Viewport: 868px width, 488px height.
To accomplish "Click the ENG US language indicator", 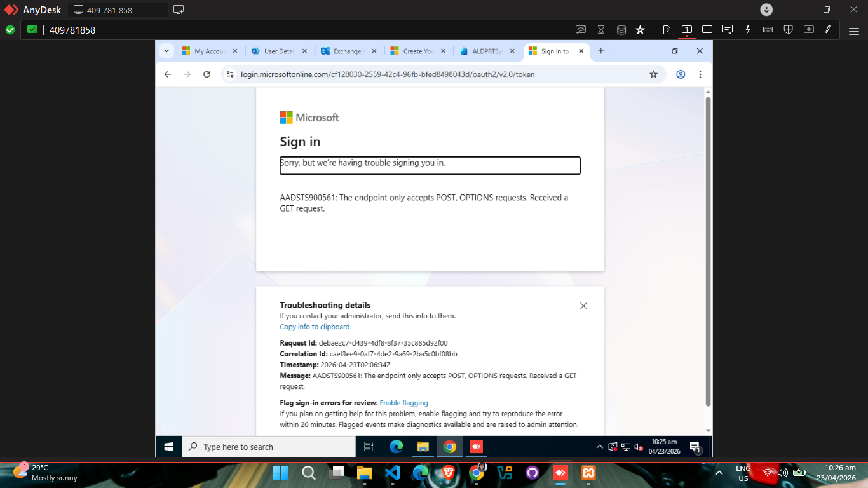I will point(743,473).
